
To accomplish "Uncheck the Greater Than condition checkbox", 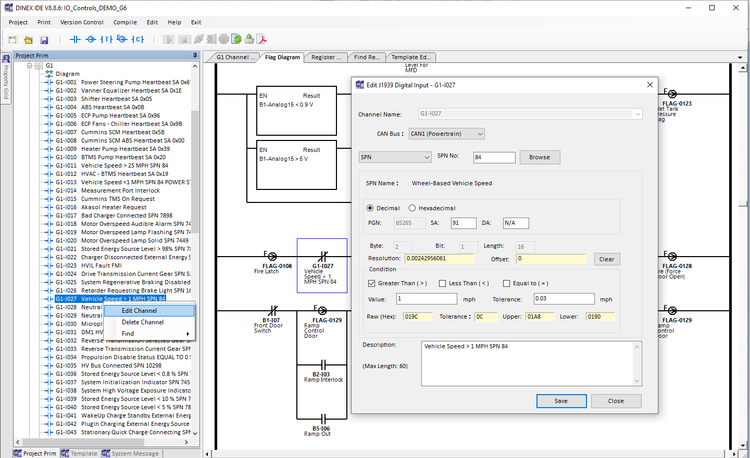I will [372, 283].
